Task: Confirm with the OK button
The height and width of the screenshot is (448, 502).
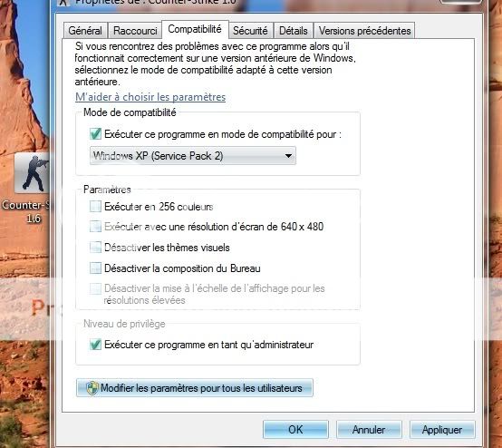Action: (295, 430)
